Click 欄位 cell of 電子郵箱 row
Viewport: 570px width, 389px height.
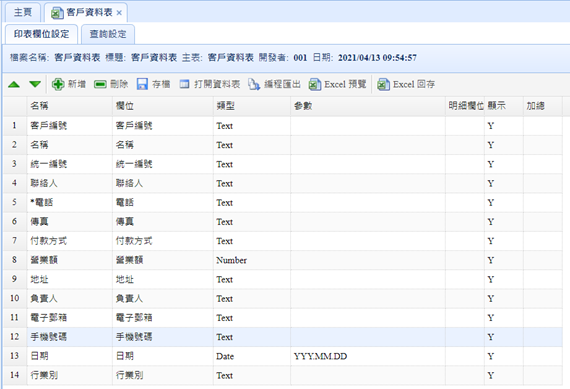(x=163, y=318)
